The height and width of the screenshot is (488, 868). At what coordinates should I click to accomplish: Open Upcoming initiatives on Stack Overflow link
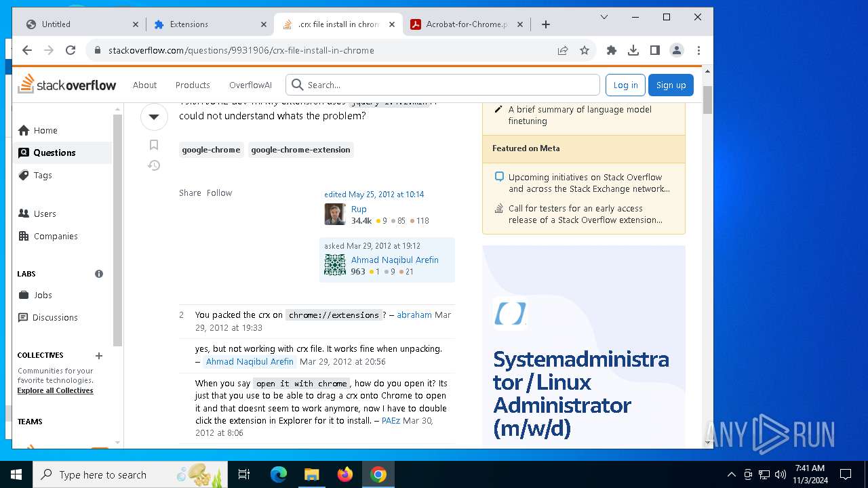pos(589,183)
